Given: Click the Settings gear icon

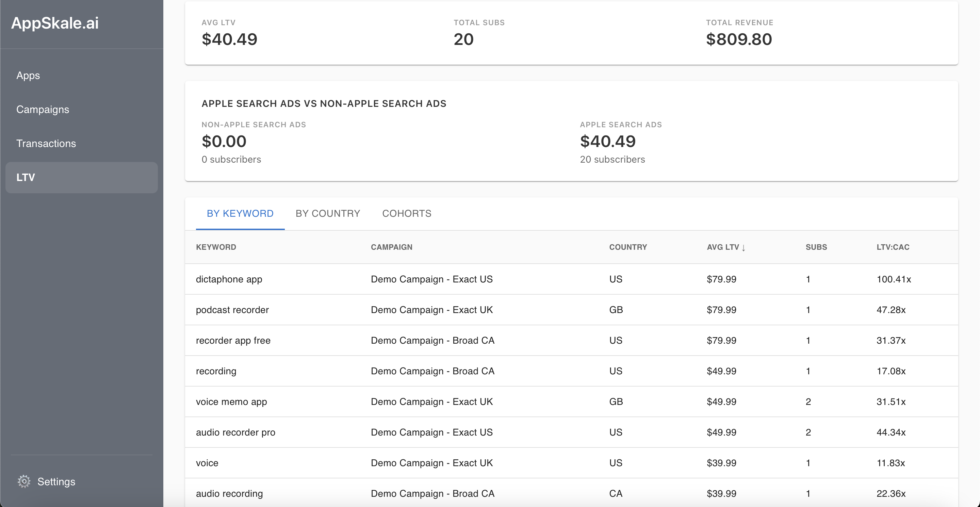Looking at the screenshot, I should coord(24,481).
